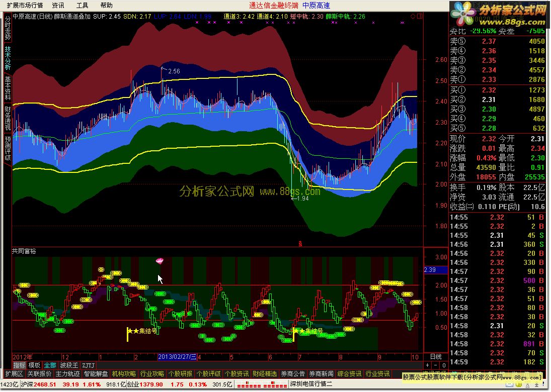Open the 帮助 menu
Image resolution: width=551 pixels, height=392 pixels.
click(107, 5)
